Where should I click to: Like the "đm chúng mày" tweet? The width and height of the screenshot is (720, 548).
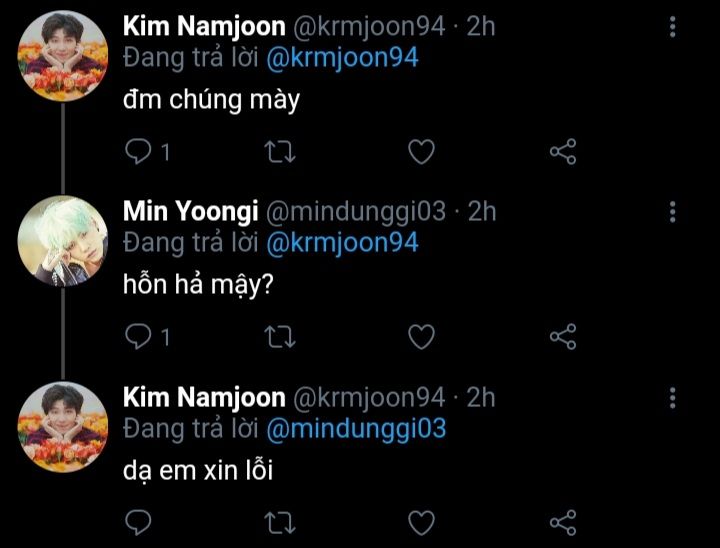pyautogui.click(x=422, y=152)
